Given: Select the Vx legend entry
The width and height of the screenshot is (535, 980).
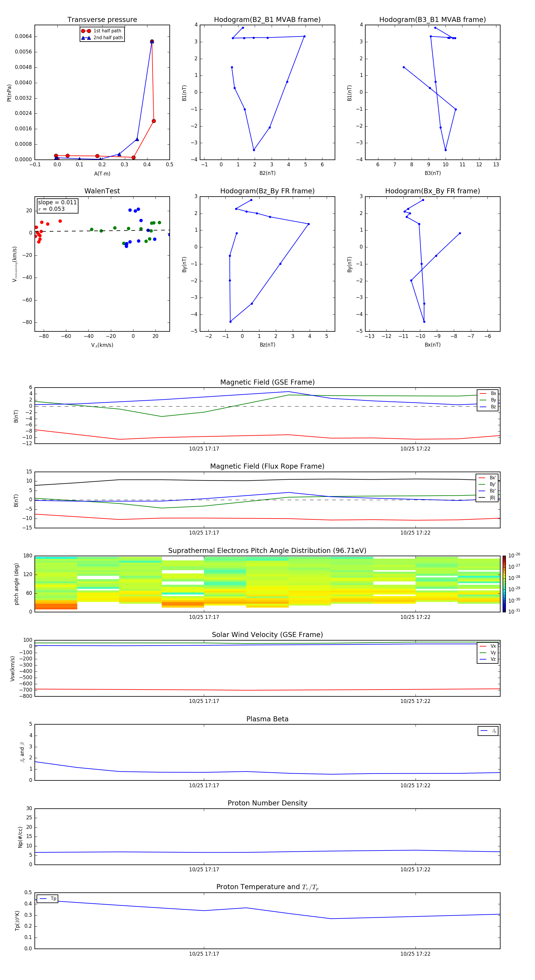Looking at the screenshot, I should point(488,646).
